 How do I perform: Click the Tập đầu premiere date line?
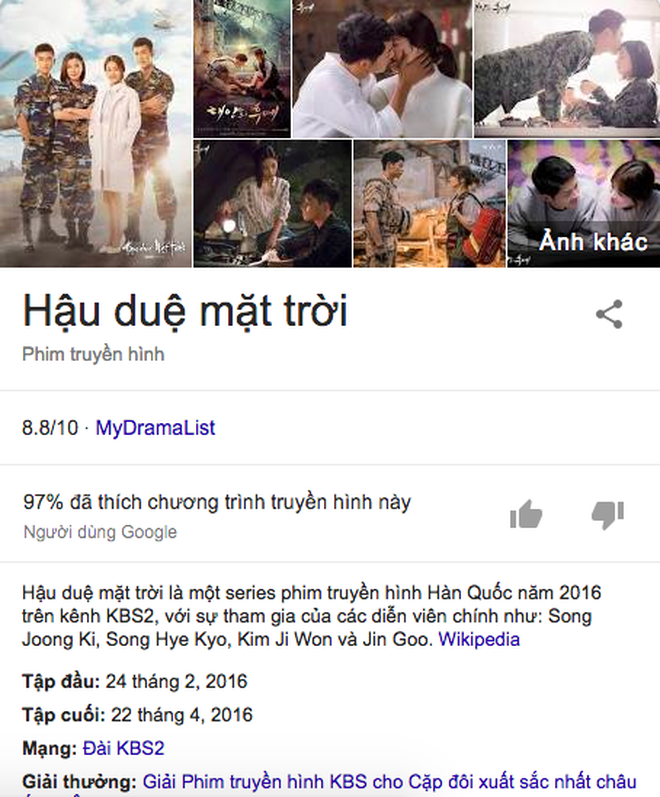135,681
